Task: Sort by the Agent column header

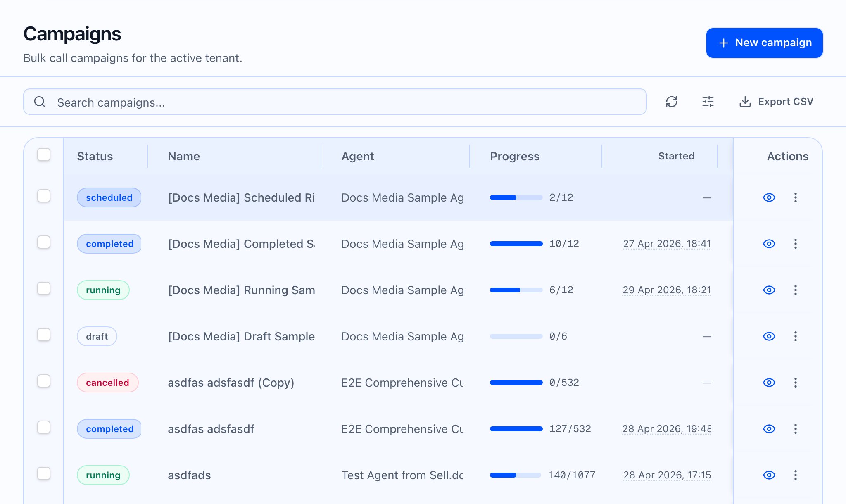Action: (x=358, y=156)
